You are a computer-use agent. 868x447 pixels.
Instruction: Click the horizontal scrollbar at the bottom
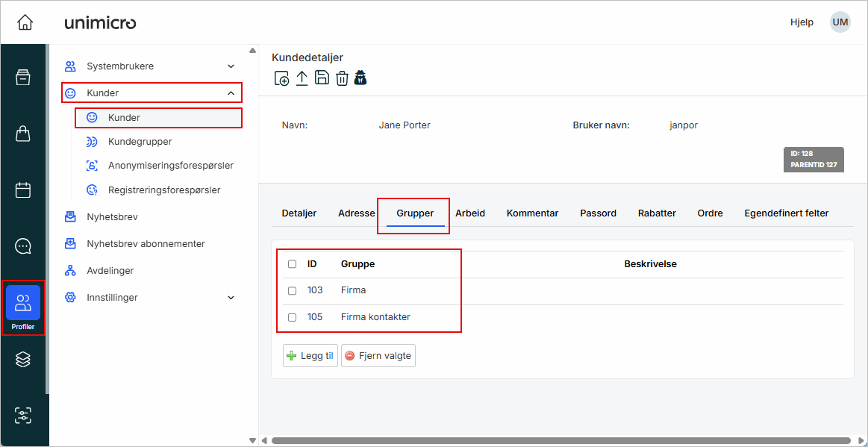pos(562,440)
